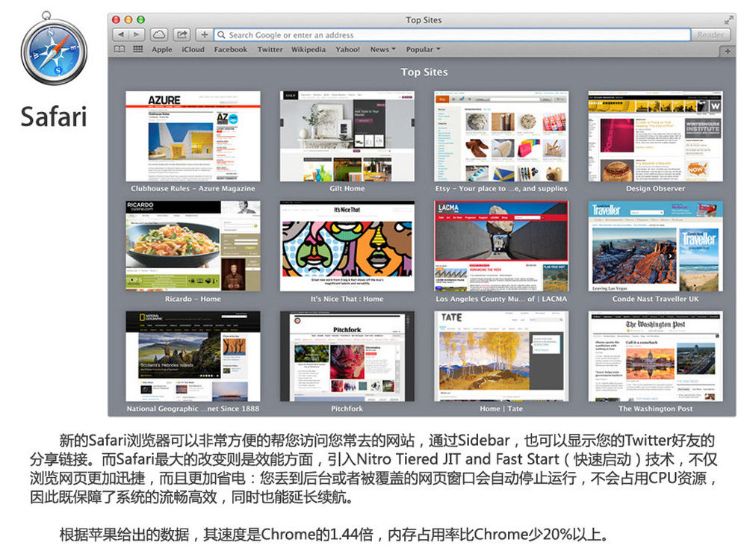The width and height of the screenshot is (747, 560).
Task: Open the National Geographic thumbnail
Action: pos(193,356)
